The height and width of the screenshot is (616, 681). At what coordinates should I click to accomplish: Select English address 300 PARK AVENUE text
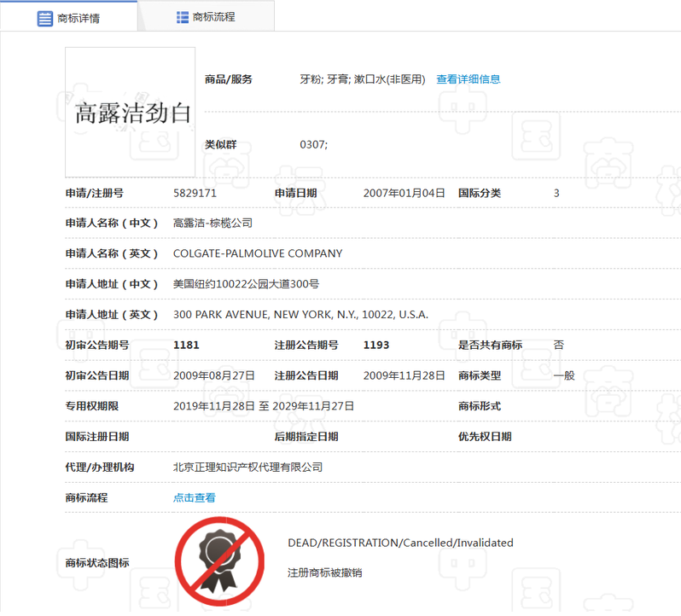click(x=300, y=315)
